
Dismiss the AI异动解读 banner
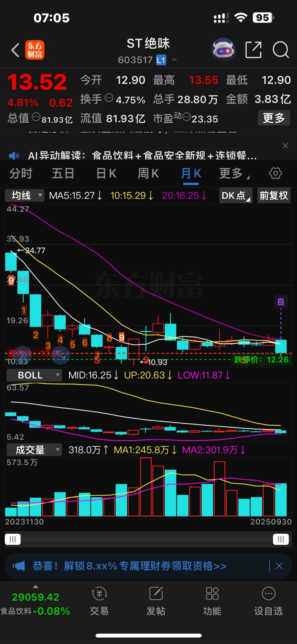285,146
